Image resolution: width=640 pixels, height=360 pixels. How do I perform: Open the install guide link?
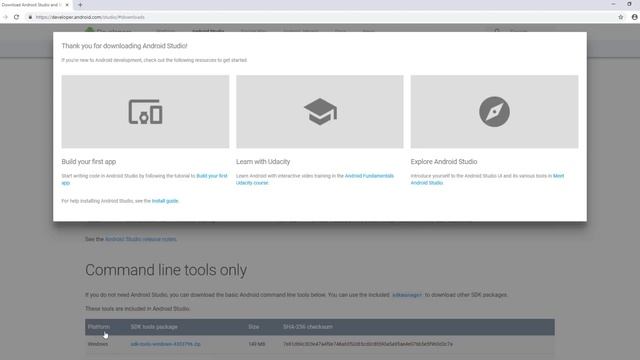pos(165,201)
